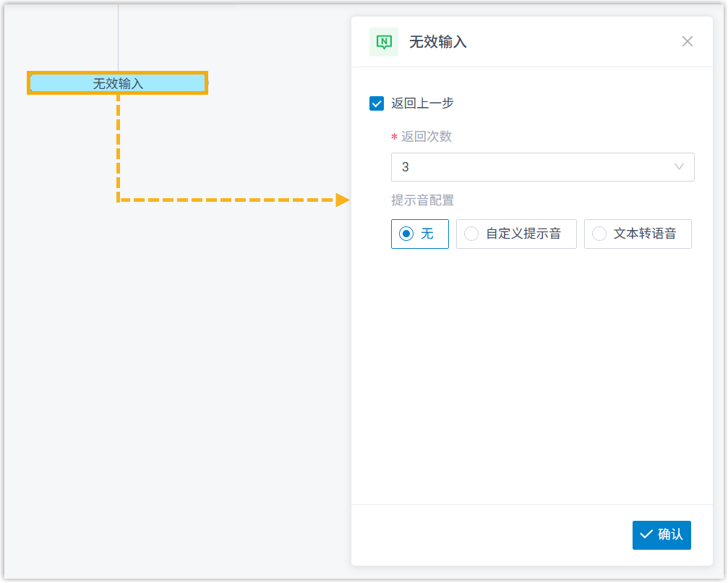Click the 返回上一步 label text
The height and width of the screenshot is (583, 728).
click(422, 103)
